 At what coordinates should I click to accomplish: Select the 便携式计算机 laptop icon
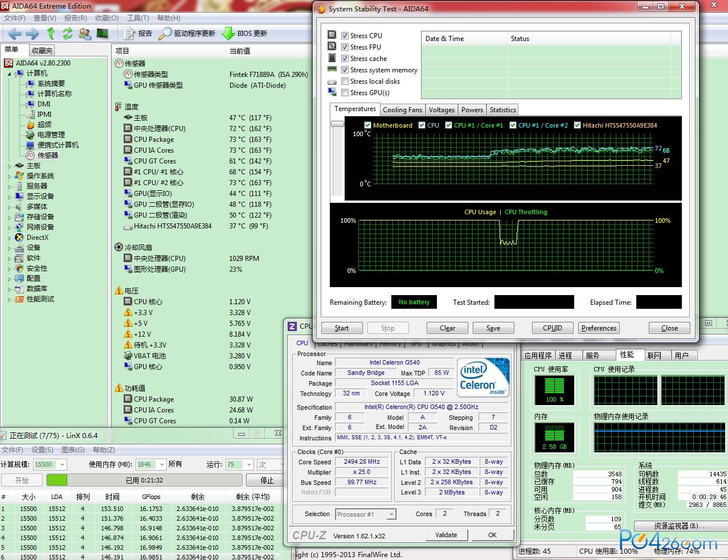[x=31, y=145]
